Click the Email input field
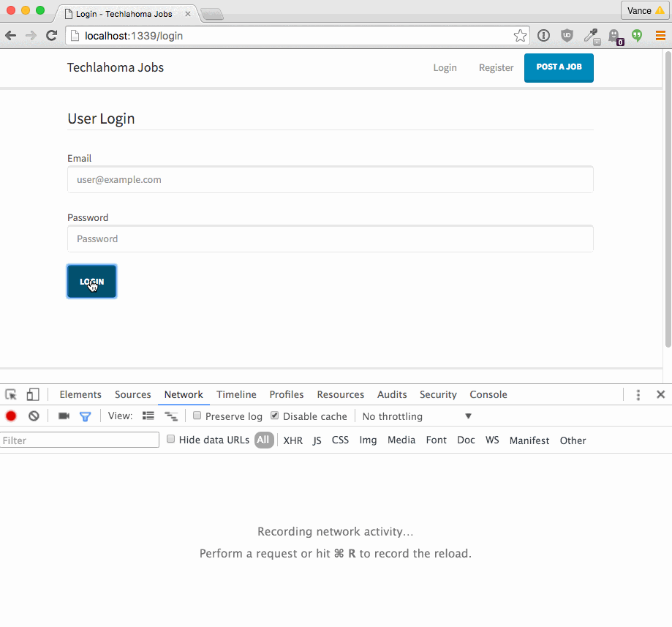Image resolution: width=672 pixels, height=627 pixels. point(329,179)
